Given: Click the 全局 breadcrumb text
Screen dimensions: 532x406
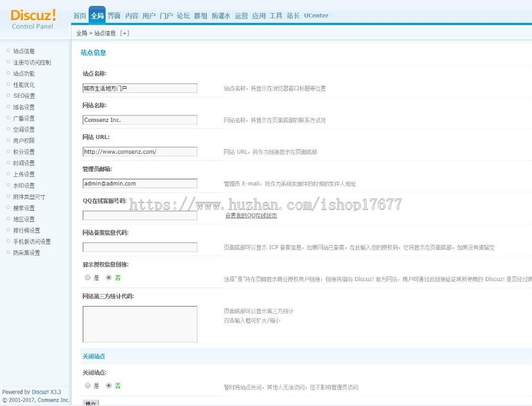Looking at the screenshot, I should tap(82, 33).
